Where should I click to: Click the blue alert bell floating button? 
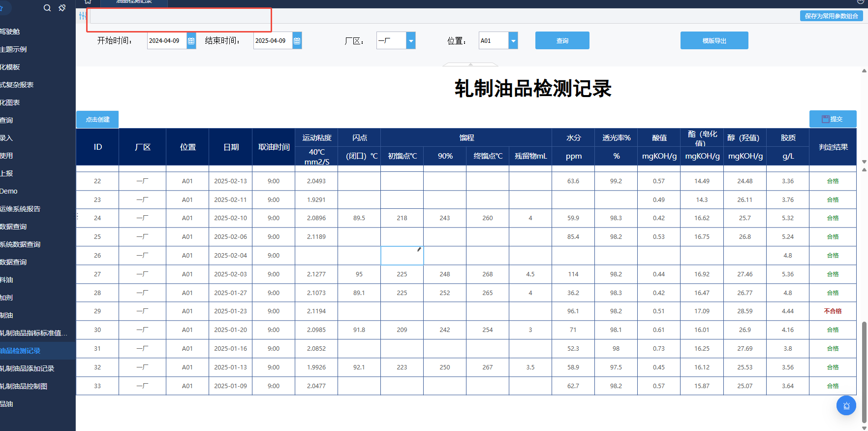point(846,406)
